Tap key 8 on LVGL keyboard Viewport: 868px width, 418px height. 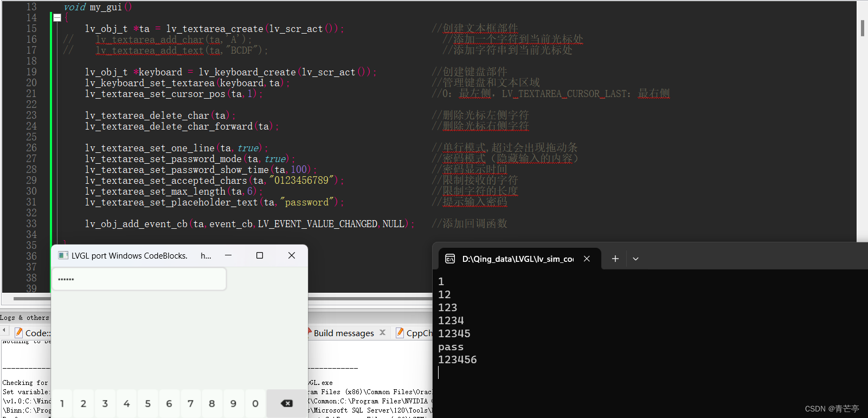pyautogui.click(x=212, y=403)
